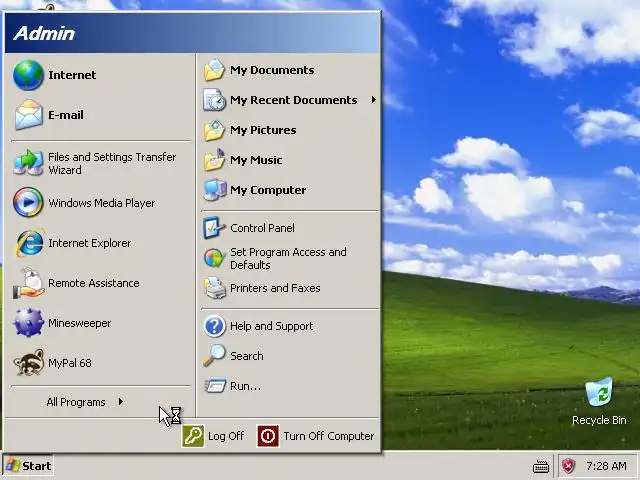Image resolution: width=640 pixels, height=480 pixels.
Task: Click the Turn Off Computer text label
Action: pos(329,436)
